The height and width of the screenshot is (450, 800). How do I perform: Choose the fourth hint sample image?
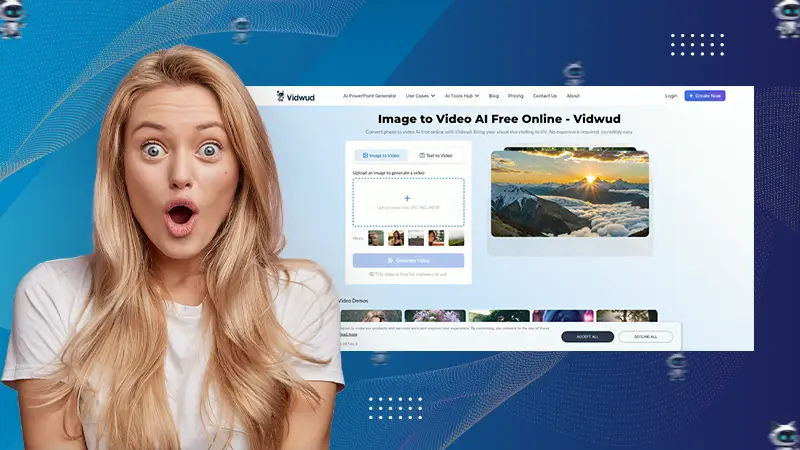[x=436, y=238]
